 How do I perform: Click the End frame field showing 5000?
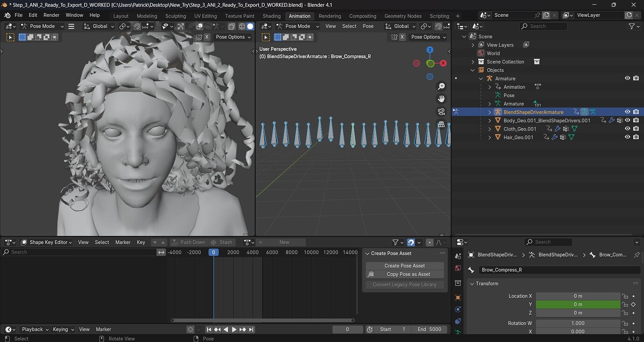[x=430, y=329]
